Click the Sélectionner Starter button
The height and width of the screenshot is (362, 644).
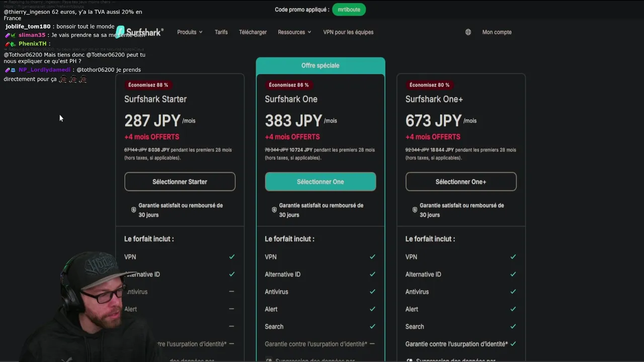(x=180, y=182)
